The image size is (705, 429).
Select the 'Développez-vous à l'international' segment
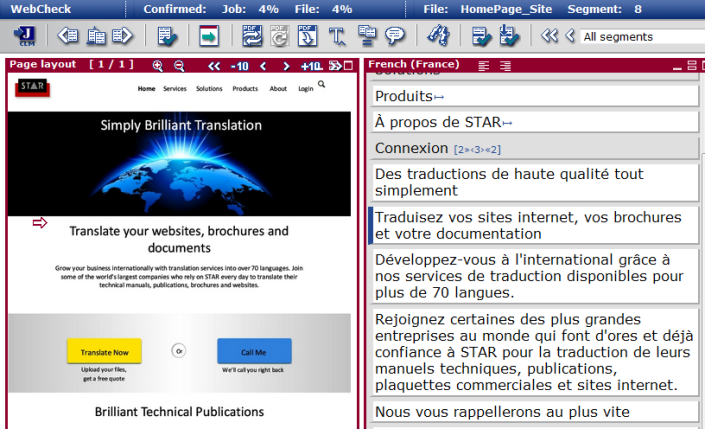coord(535,276)
